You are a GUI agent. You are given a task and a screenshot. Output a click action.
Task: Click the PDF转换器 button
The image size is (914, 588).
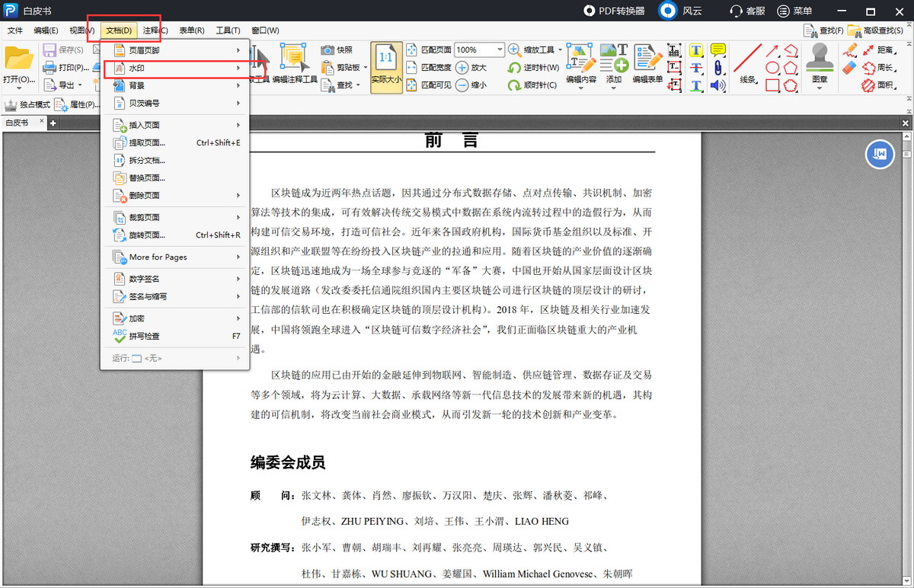point(614,11)
